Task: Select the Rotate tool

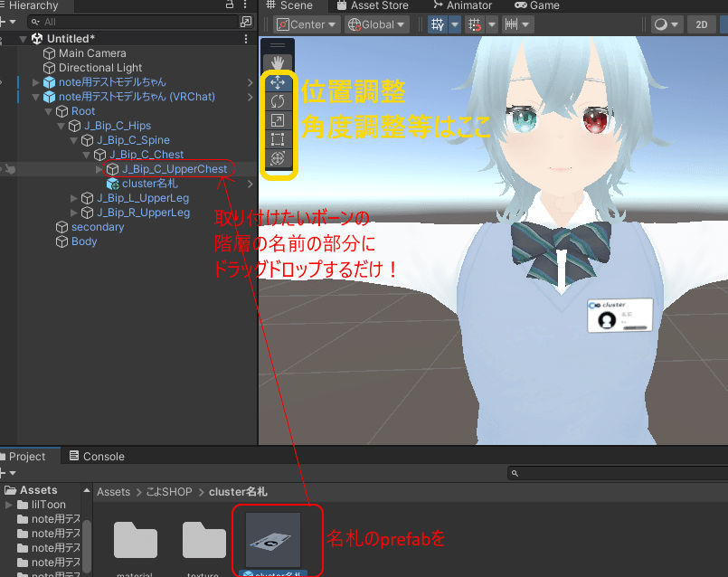Action: click(278, 101)
